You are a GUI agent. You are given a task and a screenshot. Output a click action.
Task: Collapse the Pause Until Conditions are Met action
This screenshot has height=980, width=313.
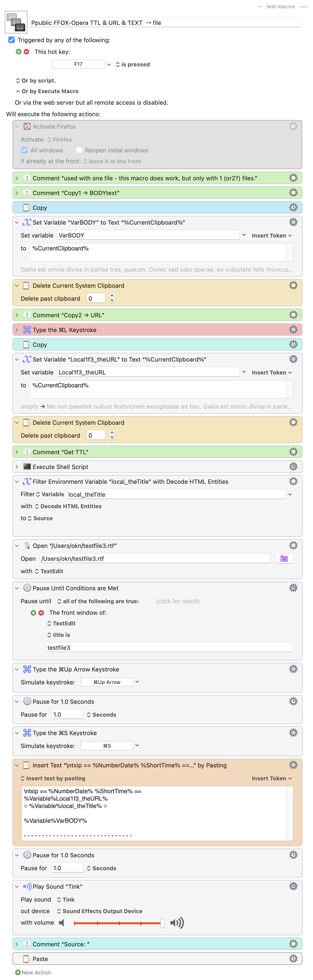coord(17,588)
